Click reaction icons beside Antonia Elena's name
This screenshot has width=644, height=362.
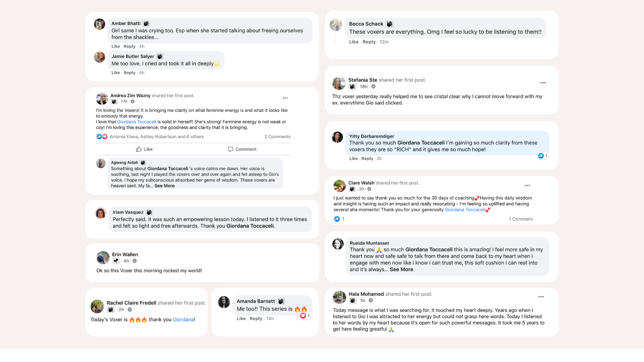tap(102, 136)
